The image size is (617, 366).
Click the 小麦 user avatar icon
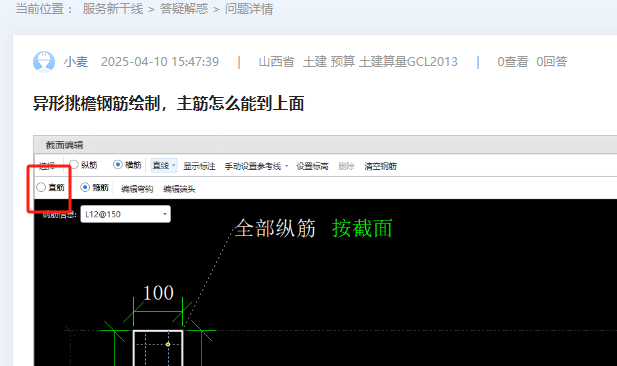(44, 62)
